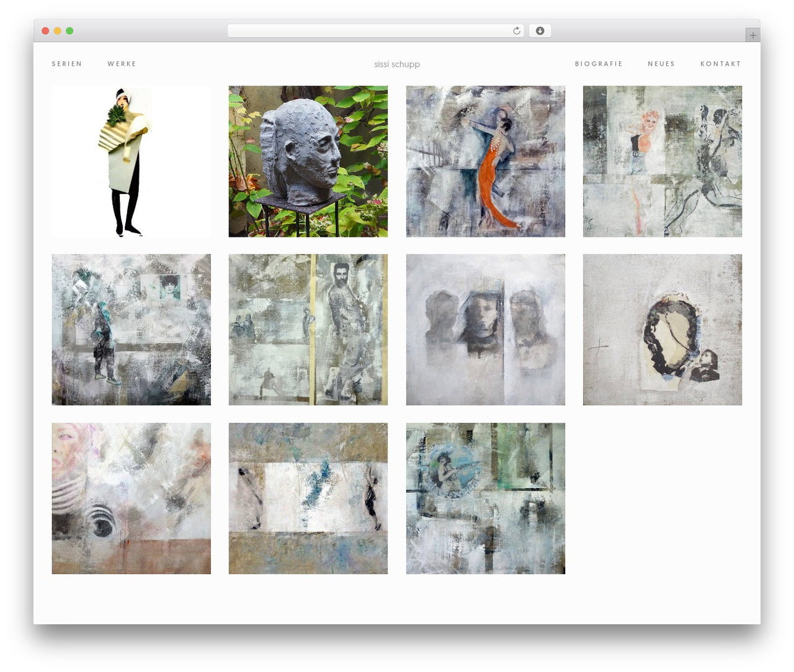This screenshot has height=672, width=794.
Task: Click the reload page icon
Action: [517, 31]
